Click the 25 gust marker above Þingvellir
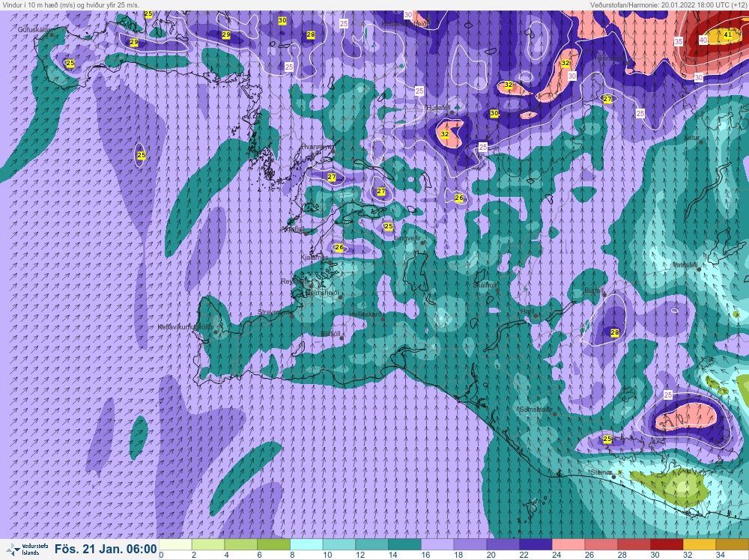This screenshot has width=749, height=560. tap(388, 226)
